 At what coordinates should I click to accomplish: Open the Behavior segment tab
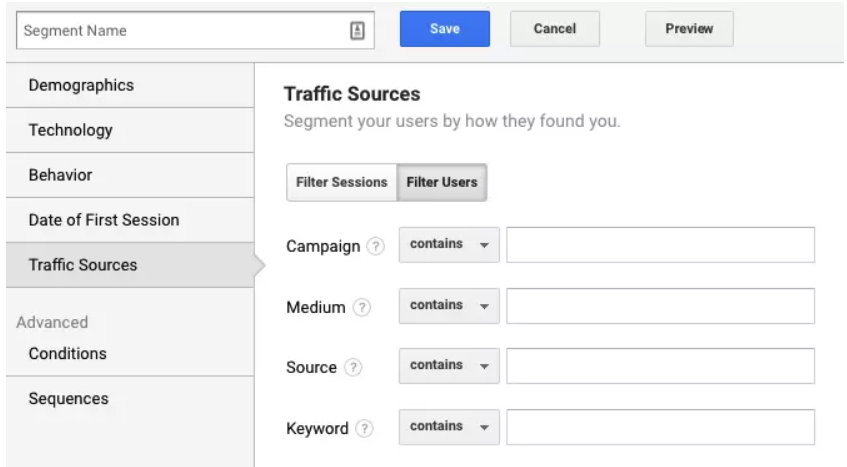click(x=61, y=175)
